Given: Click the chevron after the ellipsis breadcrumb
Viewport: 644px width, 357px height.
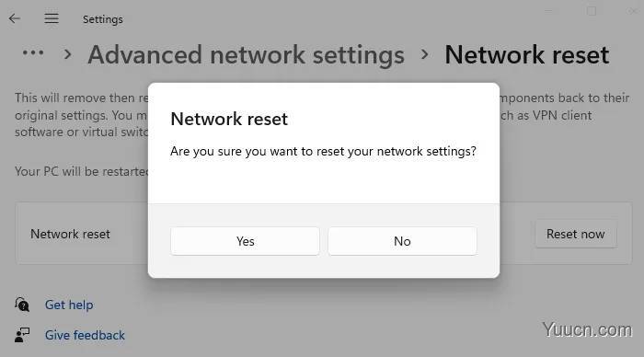Looking at the screenshot, I should [68, 54].
